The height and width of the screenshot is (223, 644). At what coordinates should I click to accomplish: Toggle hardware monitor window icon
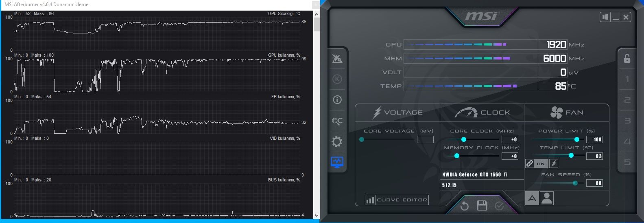(x=337, y=162)
